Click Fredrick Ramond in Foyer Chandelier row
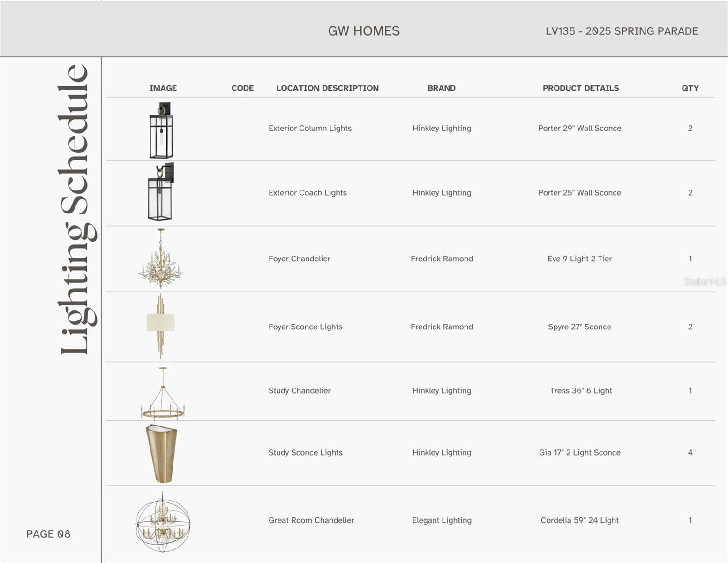The height and width of the screenshot is (563, 728). 442,259
